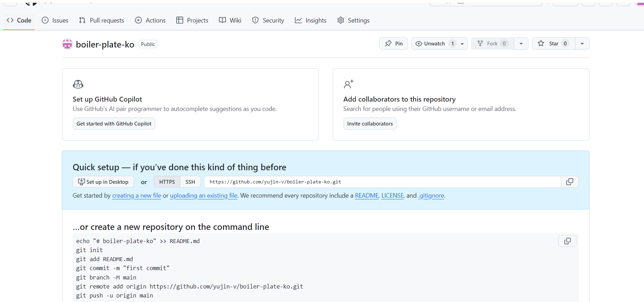Screen dimensions: 644x302
Task: Click the 'git commit -m "first commit"' line
Action: point(123,268)
